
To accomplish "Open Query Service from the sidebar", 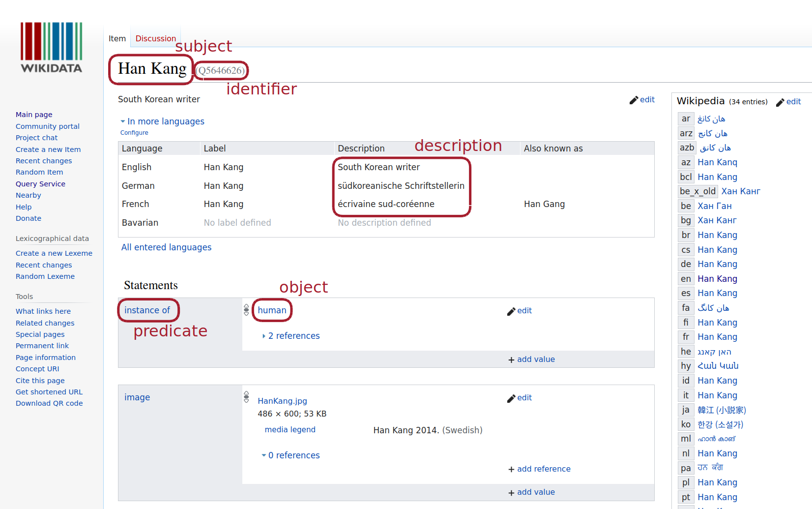I will click(40, 184).
